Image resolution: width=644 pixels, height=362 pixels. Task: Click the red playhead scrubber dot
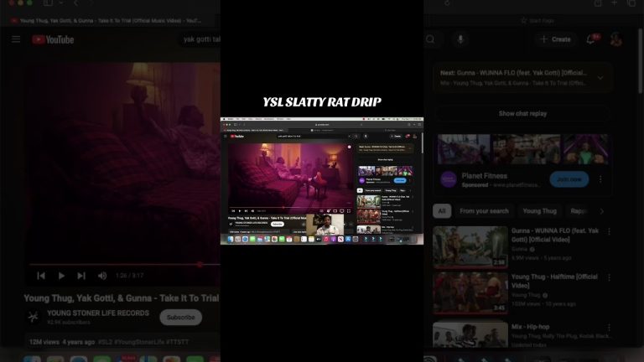200,265
